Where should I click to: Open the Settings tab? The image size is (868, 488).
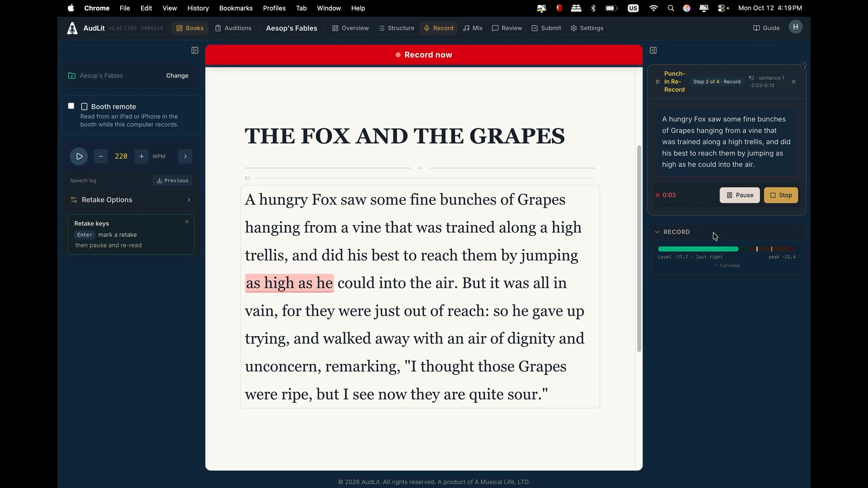(x=587, y=28)
